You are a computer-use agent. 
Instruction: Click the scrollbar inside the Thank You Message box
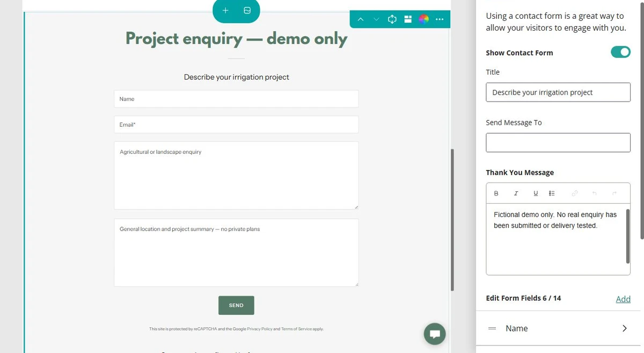point(627,236)
